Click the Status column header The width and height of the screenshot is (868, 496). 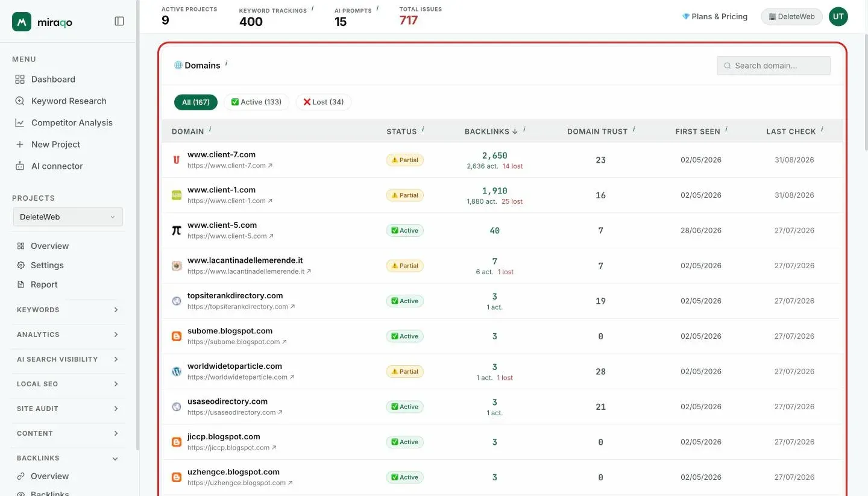pyautogui.click(x=401, y=131)
